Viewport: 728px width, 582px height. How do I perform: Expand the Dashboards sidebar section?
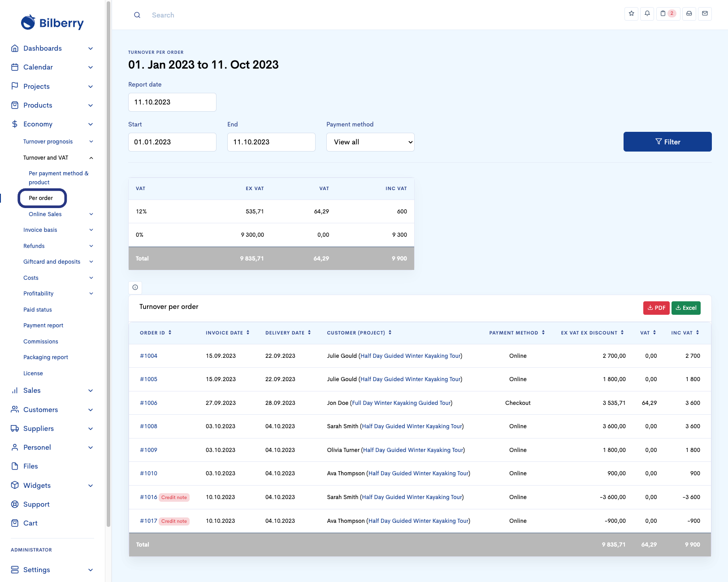coord(52,48)
